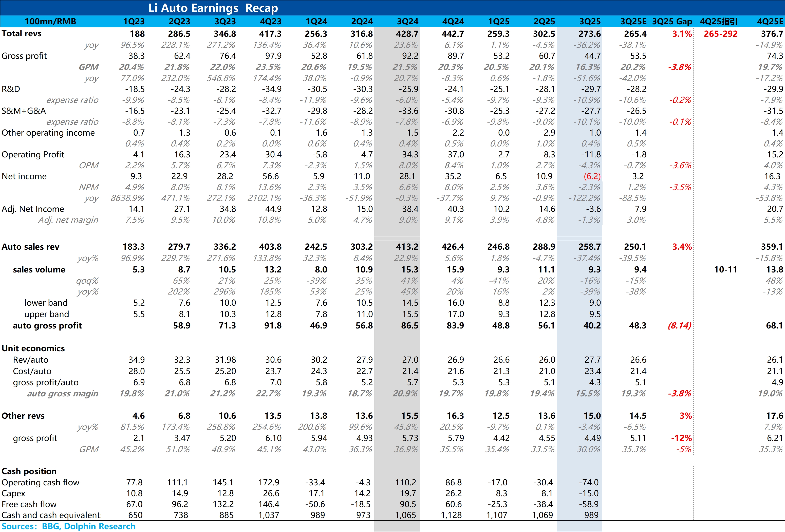Image resolution: width=785 pixels, height=532 pixels.
Task: Click the 3Q24 column header
Action: [407, 22]
